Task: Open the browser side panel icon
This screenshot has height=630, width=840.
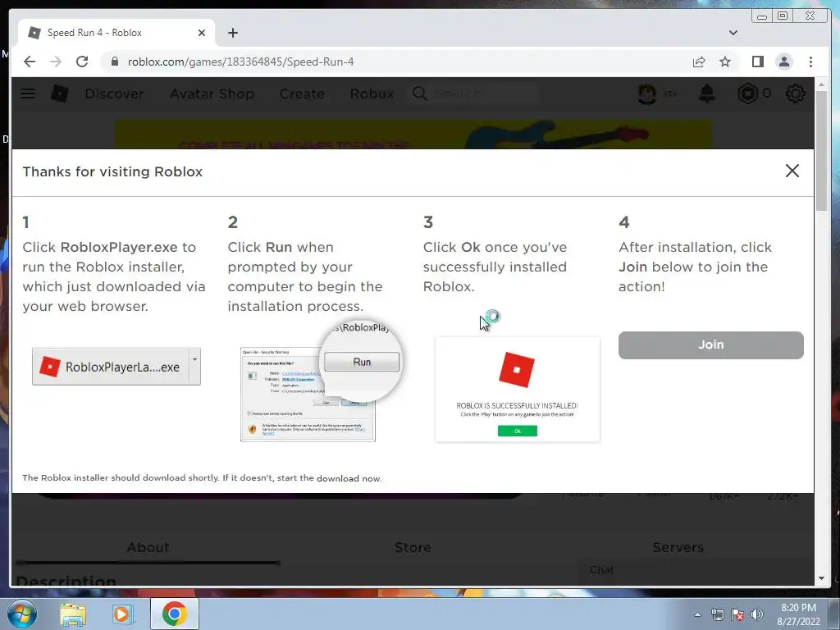Action: point(757,62)
